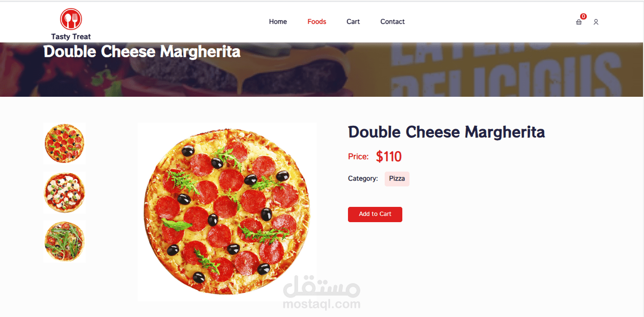This screenshot has width=644, height=317.
Task: Open the Foods menu item
Action: 317,21
